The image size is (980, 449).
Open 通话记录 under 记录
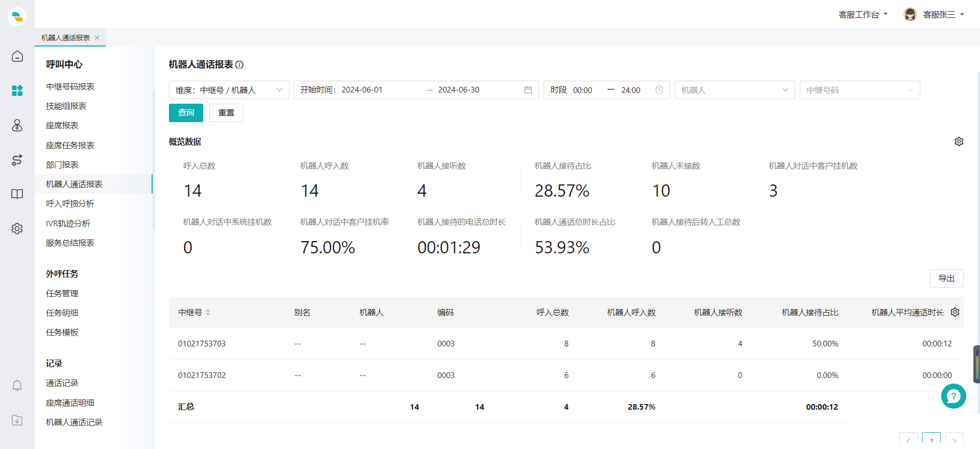[x=62, y=383]
